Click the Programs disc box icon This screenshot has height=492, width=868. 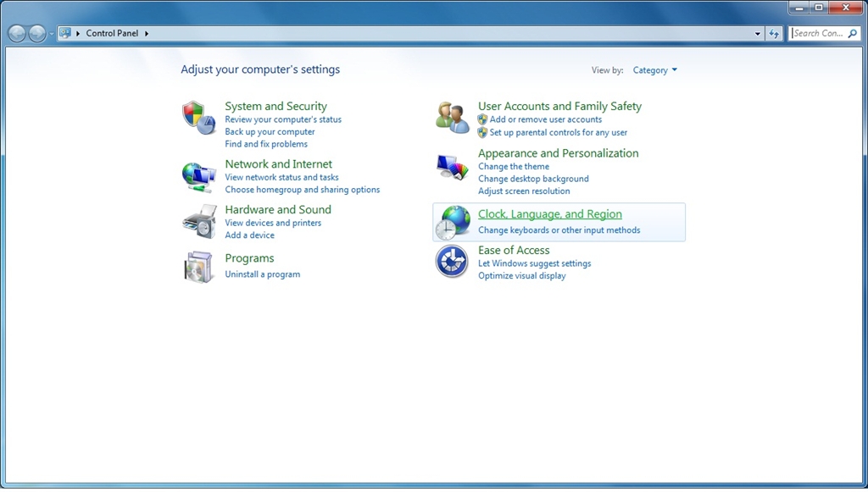click(199, 267)
